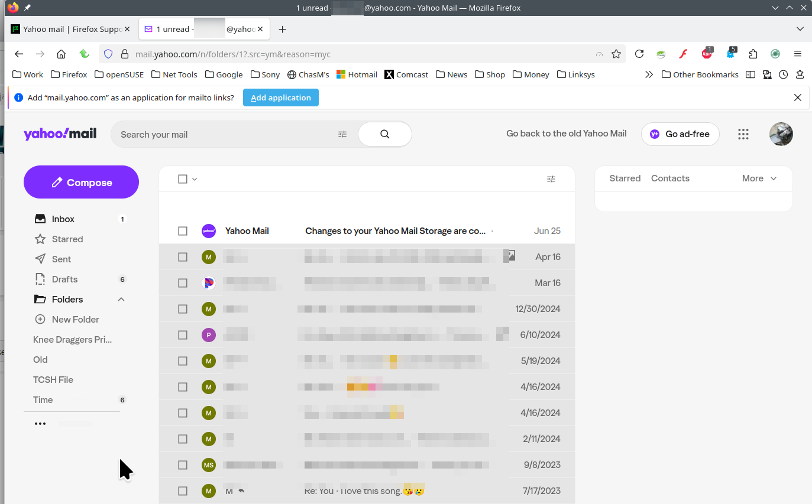
Task: Click the search magnifier button
Action: click(x=385, y=134)
